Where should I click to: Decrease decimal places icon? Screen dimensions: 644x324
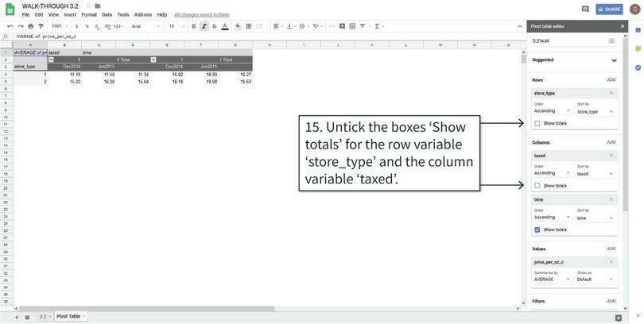96,26
